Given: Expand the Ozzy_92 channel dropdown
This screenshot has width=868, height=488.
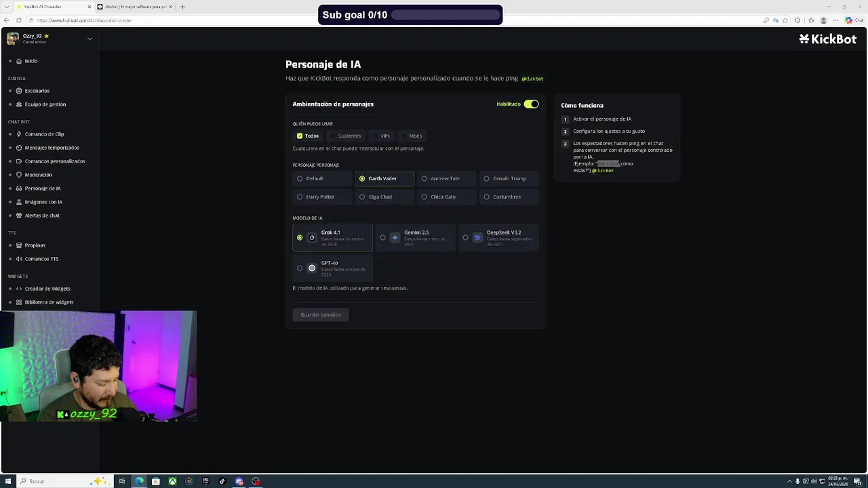Looking at the screenshot, I should [90, 39].
